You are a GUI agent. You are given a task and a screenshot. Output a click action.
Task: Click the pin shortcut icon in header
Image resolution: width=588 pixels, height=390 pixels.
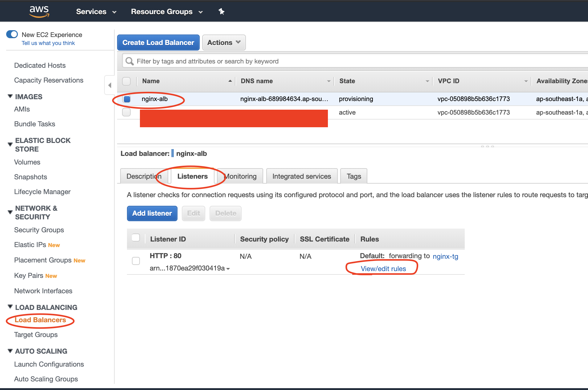tap(221, 12)
